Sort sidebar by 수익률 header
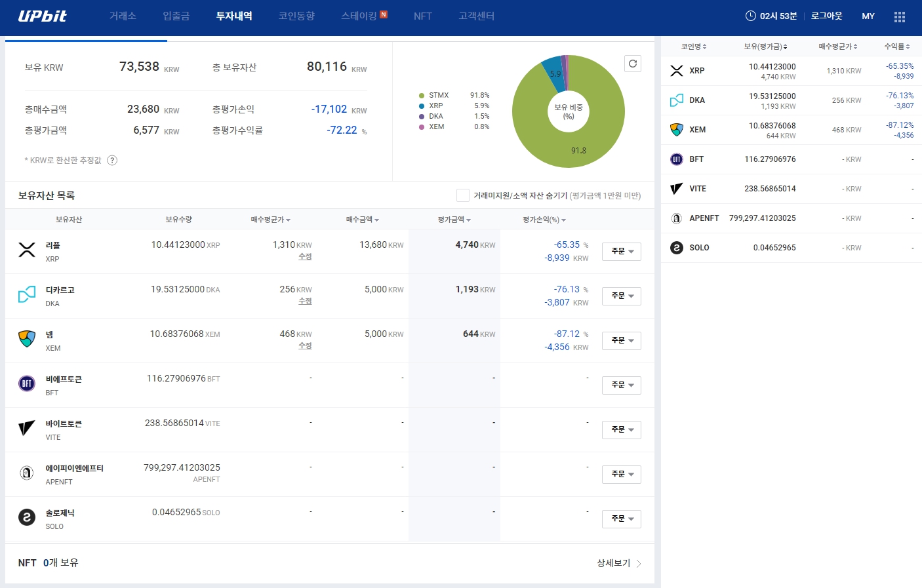The image size is (922, 588). 897,47
